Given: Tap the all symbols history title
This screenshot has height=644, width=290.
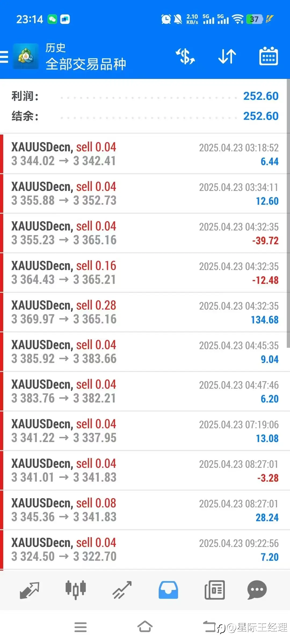Looking at the screenshot, I should point(86,64).
